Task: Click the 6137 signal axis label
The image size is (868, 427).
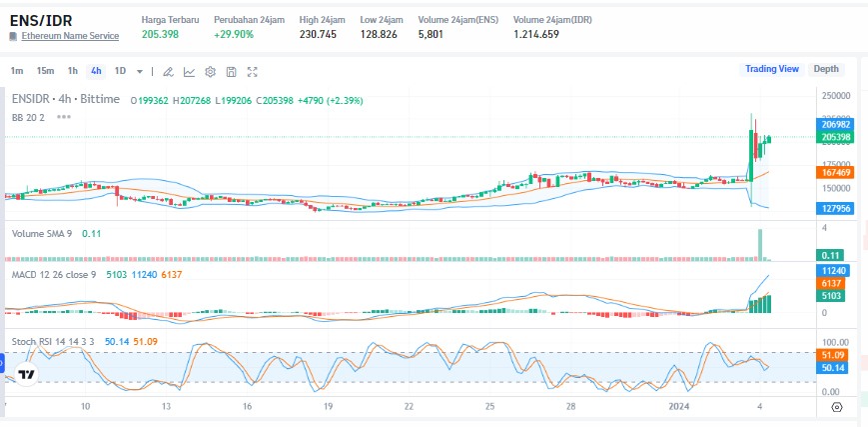Action: (830, 283)
